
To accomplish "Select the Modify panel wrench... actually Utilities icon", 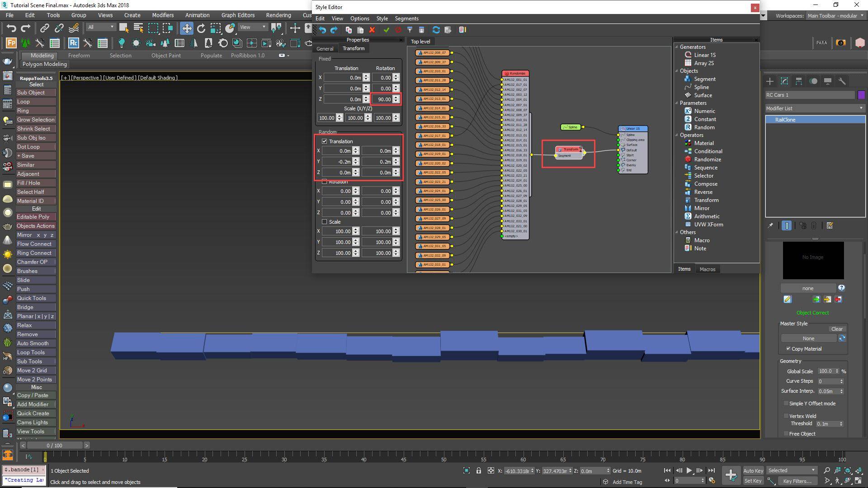I will 842,81.
